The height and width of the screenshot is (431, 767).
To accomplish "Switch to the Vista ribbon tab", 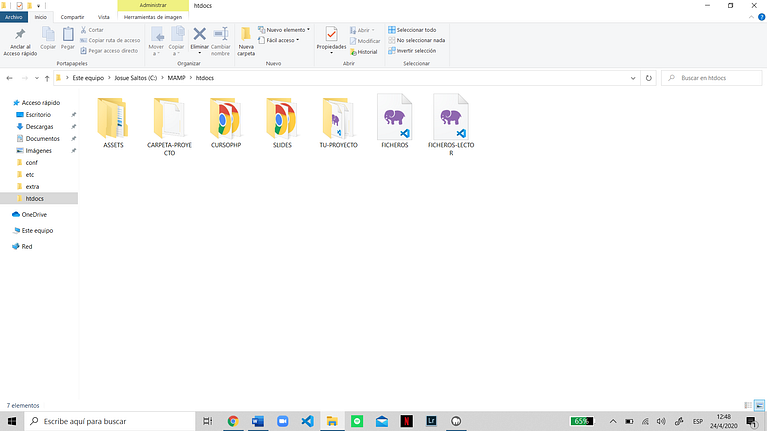I will (x=104, y=17).
